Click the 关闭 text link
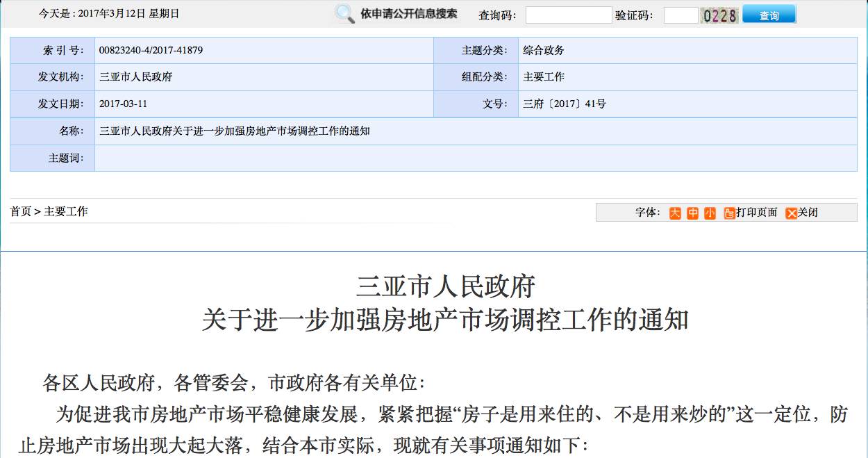Screen dimensions: 868x458 tap(808, 213)
